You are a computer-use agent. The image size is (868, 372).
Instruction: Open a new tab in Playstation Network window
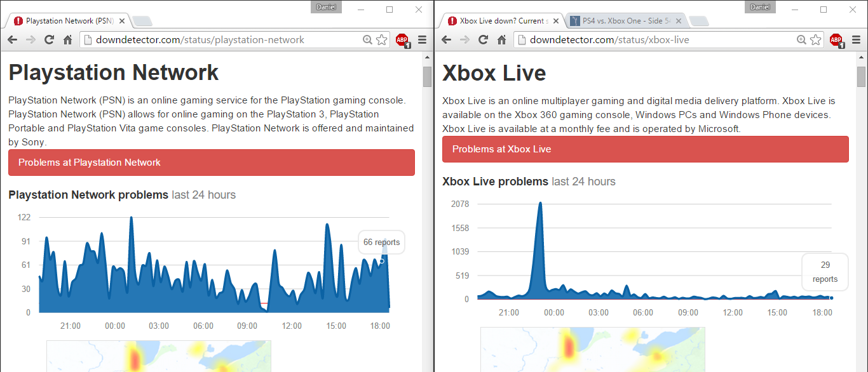[142, 21]
